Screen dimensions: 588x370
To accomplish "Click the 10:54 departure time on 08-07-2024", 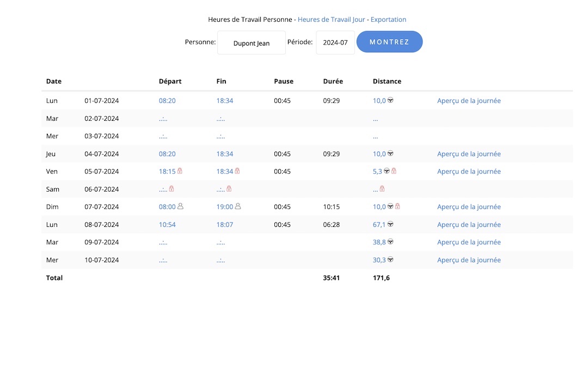I will (x=167, y=225).
